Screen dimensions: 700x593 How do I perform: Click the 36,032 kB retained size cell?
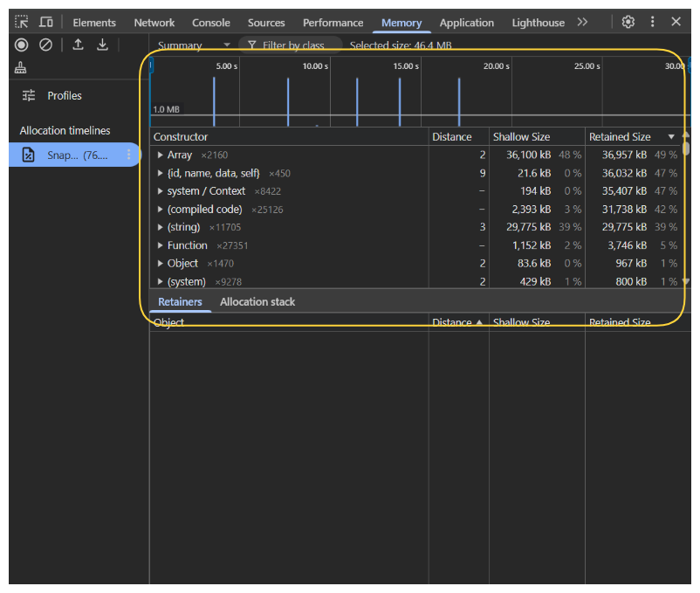point(624,173)
